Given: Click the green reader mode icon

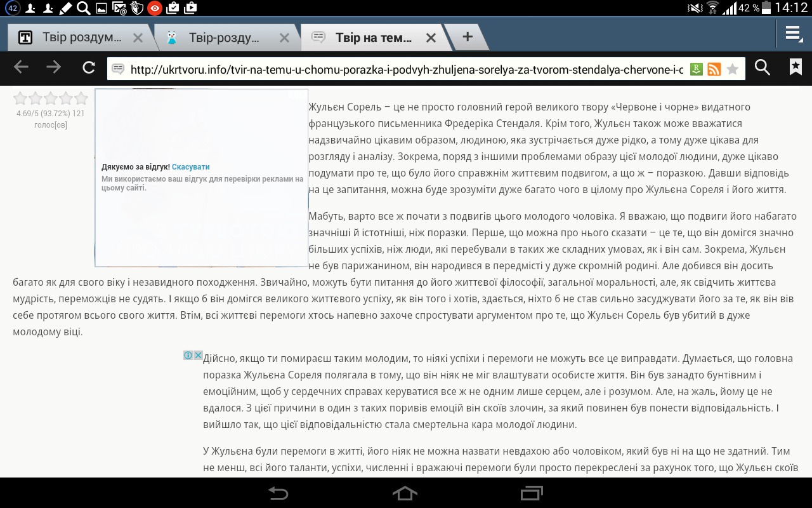Looking at the screenshot, I should tap(697, 69).
